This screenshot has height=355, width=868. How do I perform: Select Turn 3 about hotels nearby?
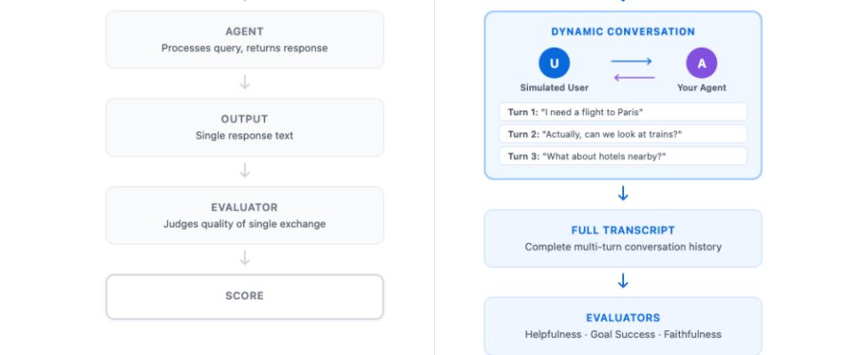coord(623,156)
